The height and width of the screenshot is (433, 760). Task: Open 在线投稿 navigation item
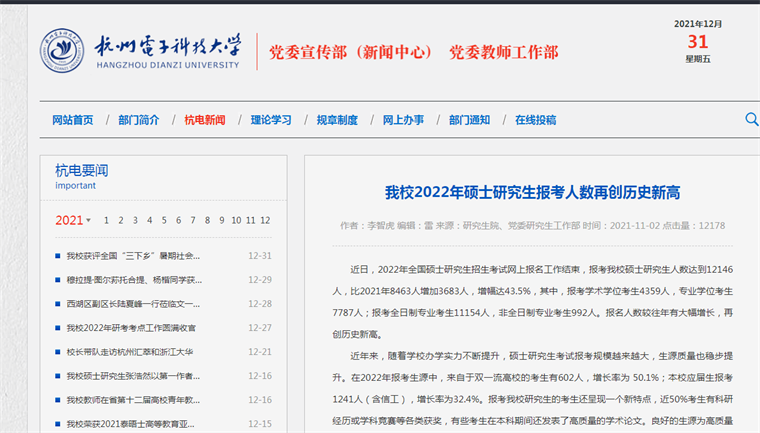click(x=536, y=120)
